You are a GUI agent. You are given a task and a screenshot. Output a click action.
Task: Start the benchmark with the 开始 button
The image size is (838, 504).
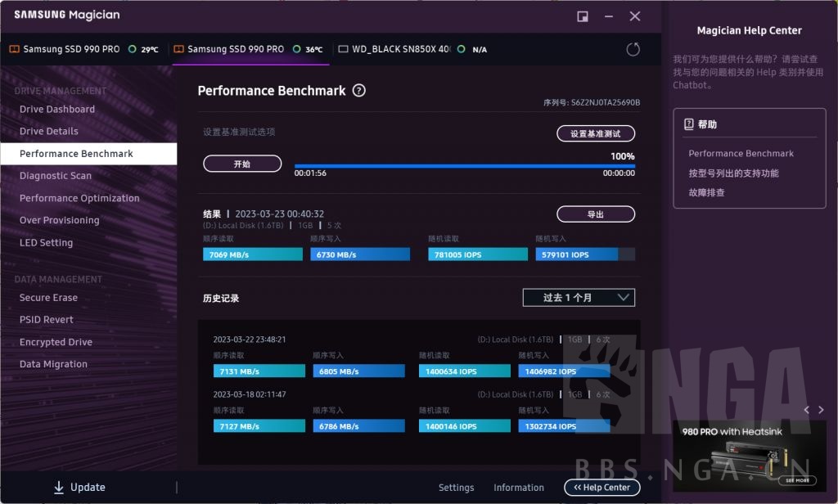click(242, 164)
